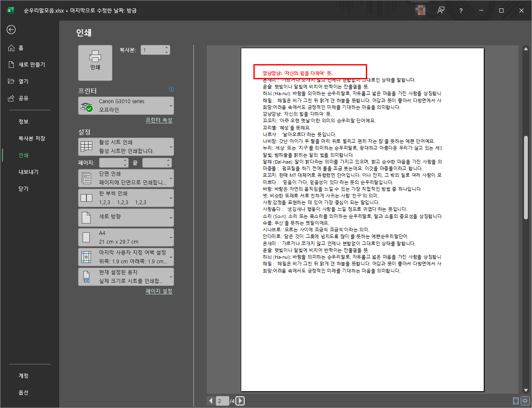This screenshot has height=408, width=532.
Task: Click the feedback person icon in title bar
Action: (x=441, y=10)
